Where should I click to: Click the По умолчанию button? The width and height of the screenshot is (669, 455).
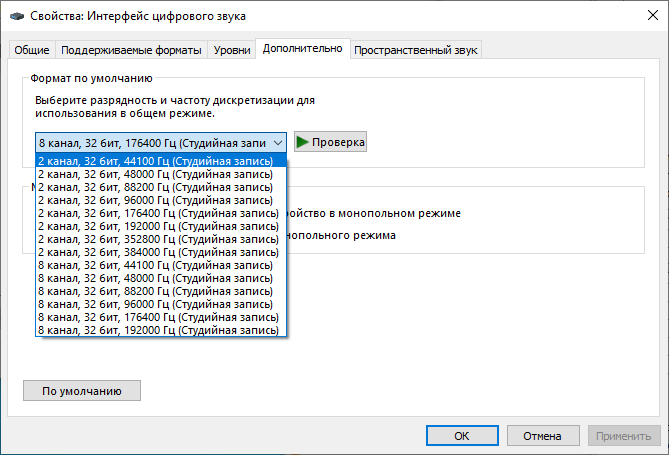pos(82,391)
